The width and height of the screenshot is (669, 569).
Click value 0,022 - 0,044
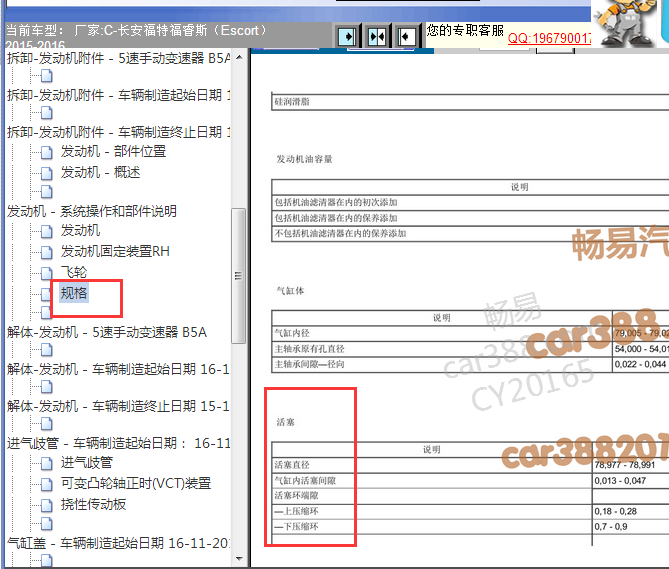coord(640,364)
